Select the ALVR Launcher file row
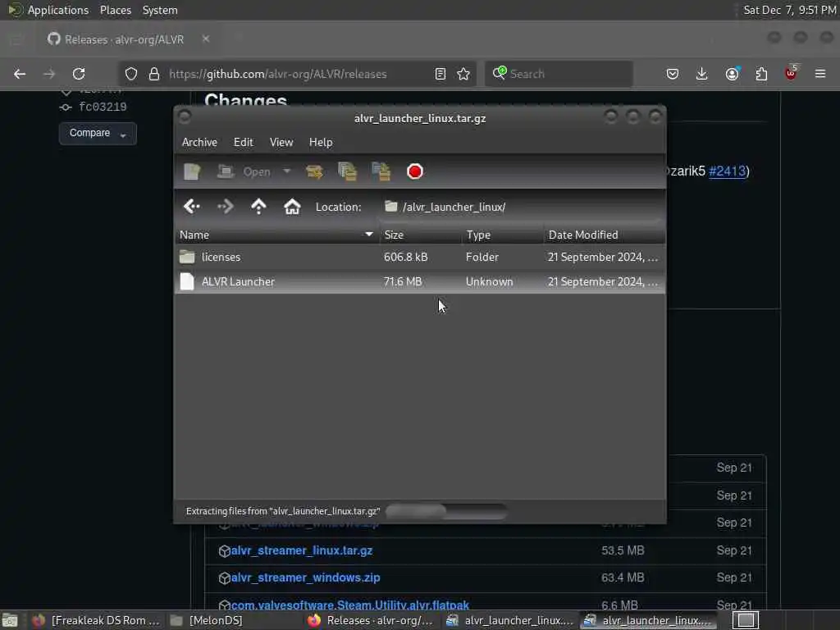This screenshot has width=840, height=630. [x=420, y=281]
